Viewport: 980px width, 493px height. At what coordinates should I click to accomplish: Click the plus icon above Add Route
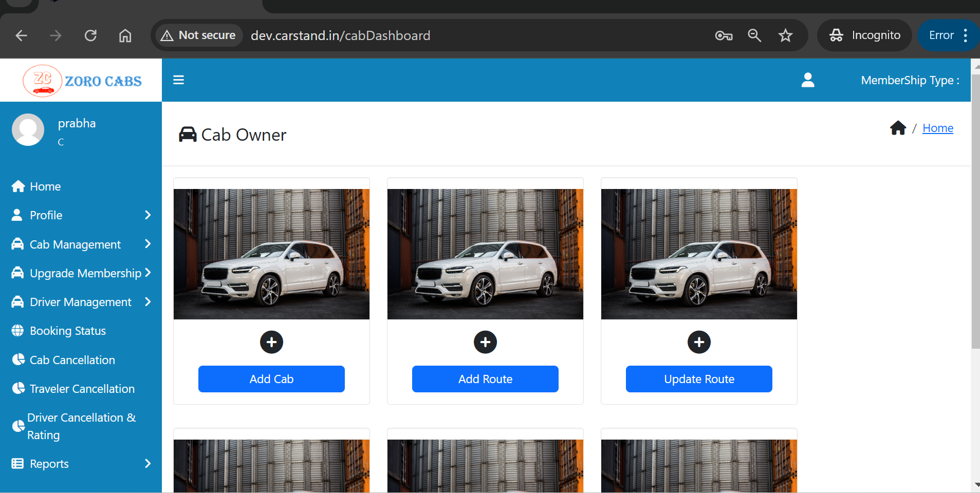(x=485, y=342)
